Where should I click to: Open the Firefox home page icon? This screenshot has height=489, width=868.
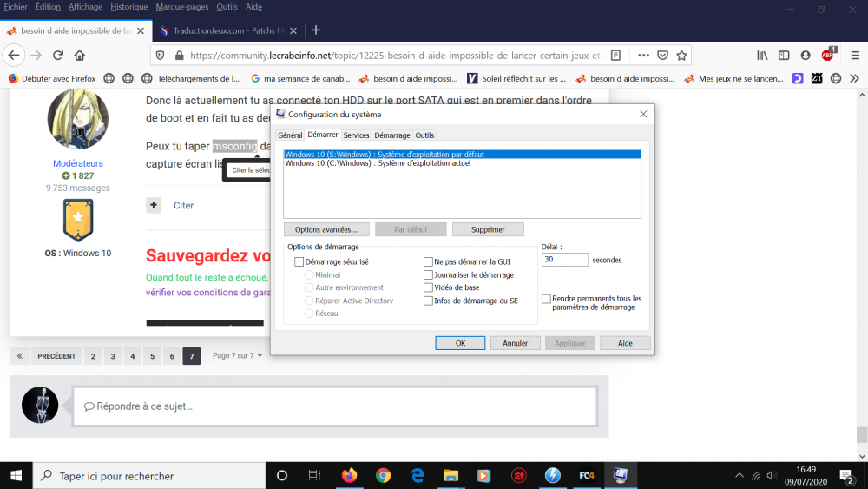[x=80, y=56]
